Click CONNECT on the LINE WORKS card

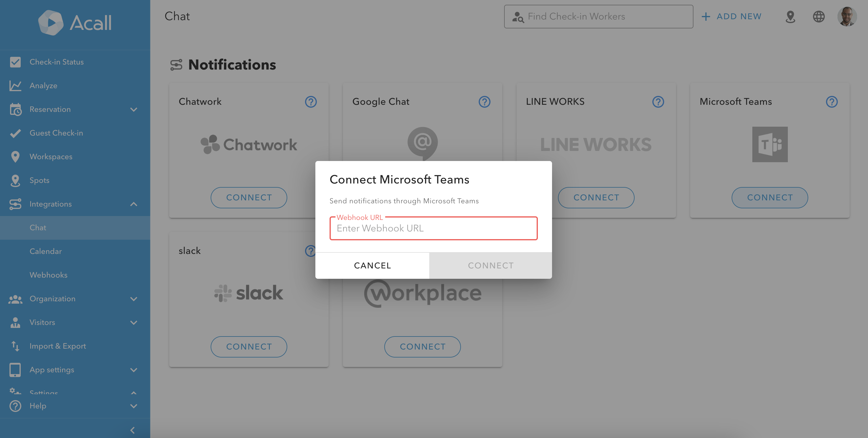coord(596,198)
